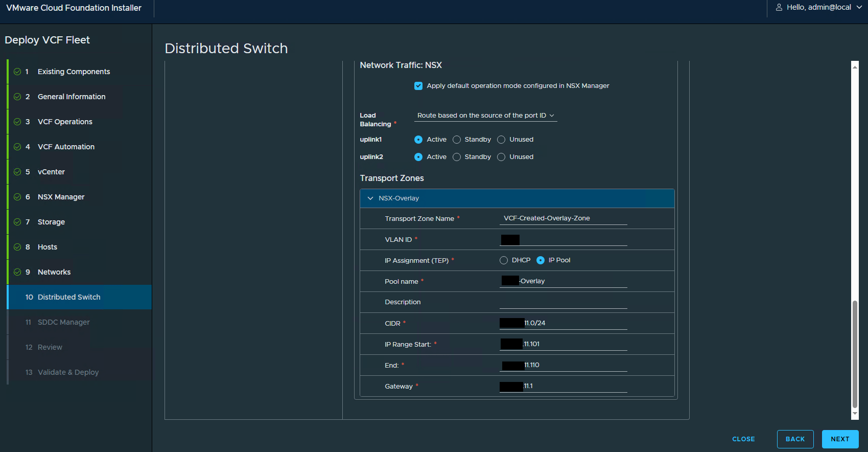
Task: Click the user profile icon
Action: tap(779, 7)
